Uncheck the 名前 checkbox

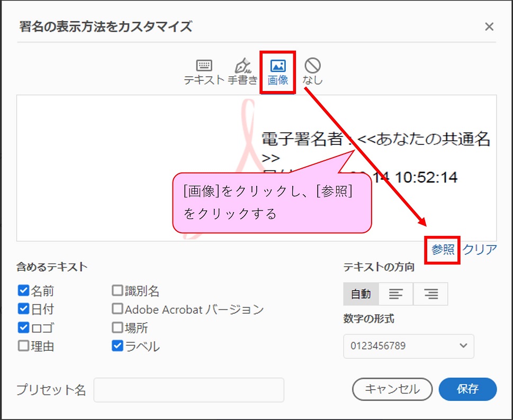[23, 291]
